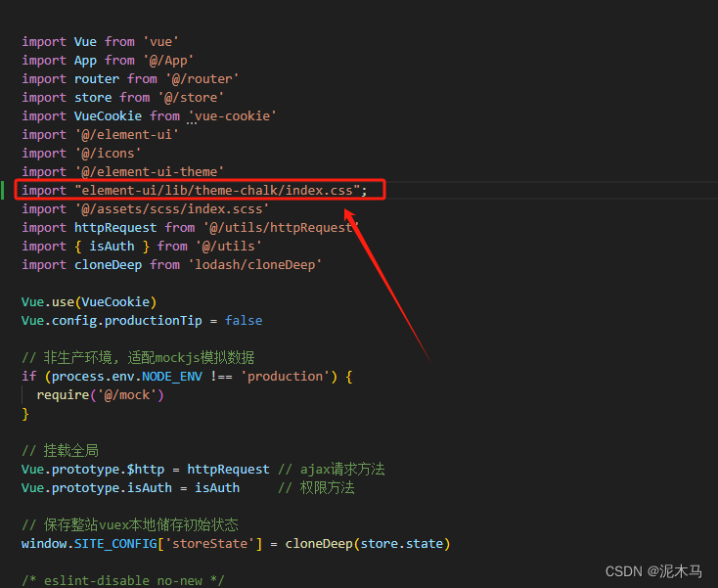Click the Vue.prototype.isAuth assignment line
The width and height of the screenshot is (718, 588).
188,487
